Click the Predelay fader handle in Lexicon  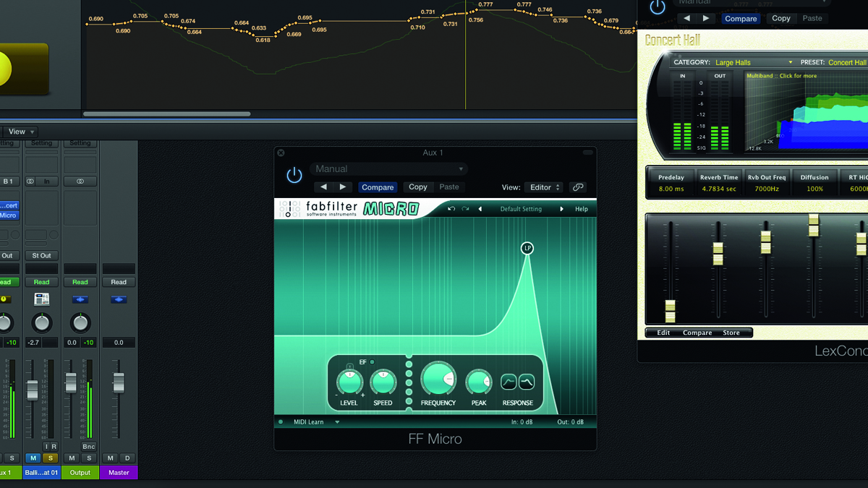click(x=671, y=312)
